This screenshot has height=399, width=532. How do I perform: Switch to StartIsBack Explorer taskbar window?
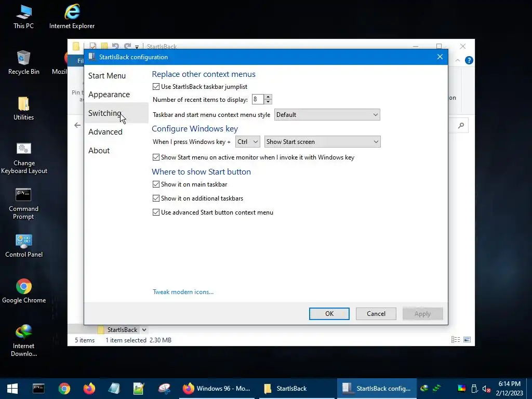[x=297, y=389]
